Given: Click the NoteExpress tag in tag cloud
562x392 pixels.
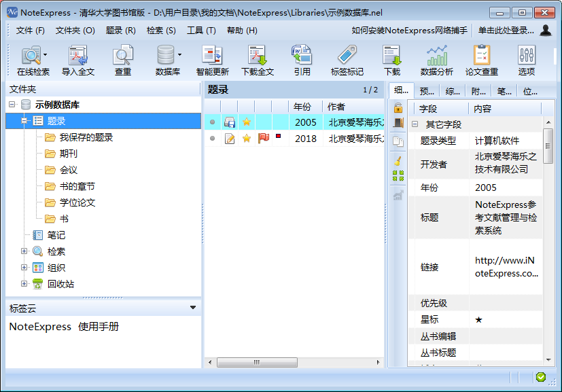Looking at the screenshot, I should coord(40,327).
